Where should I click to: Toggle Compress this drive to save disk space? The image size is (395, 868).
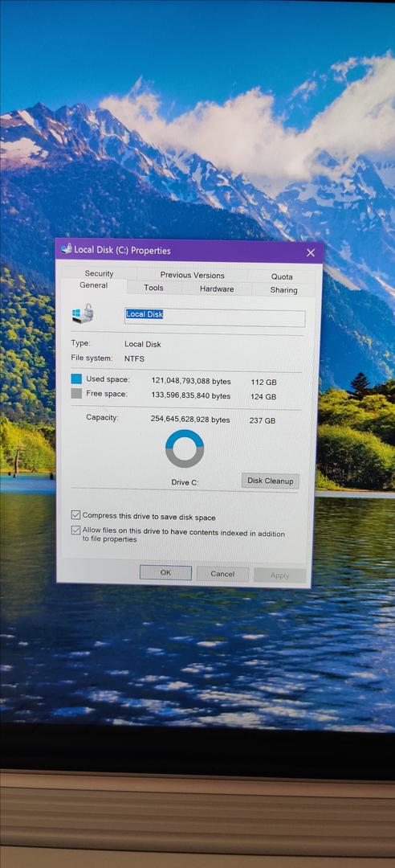click(x=75, y=515)
